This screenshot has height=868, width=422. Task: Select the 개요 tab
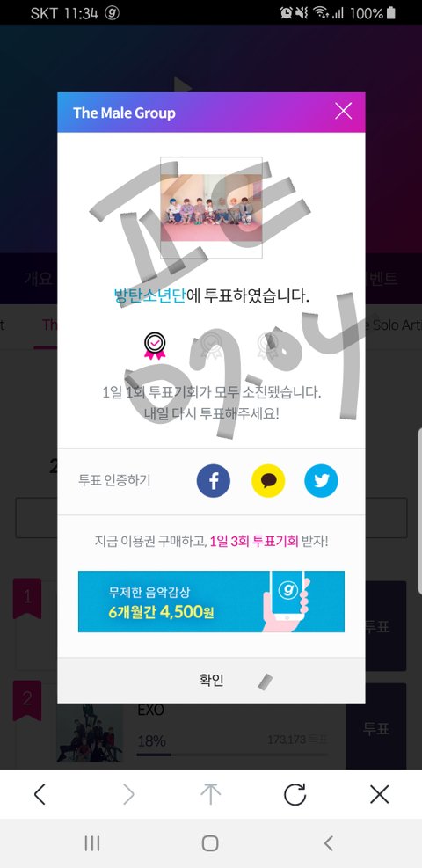tap(38, 279)
